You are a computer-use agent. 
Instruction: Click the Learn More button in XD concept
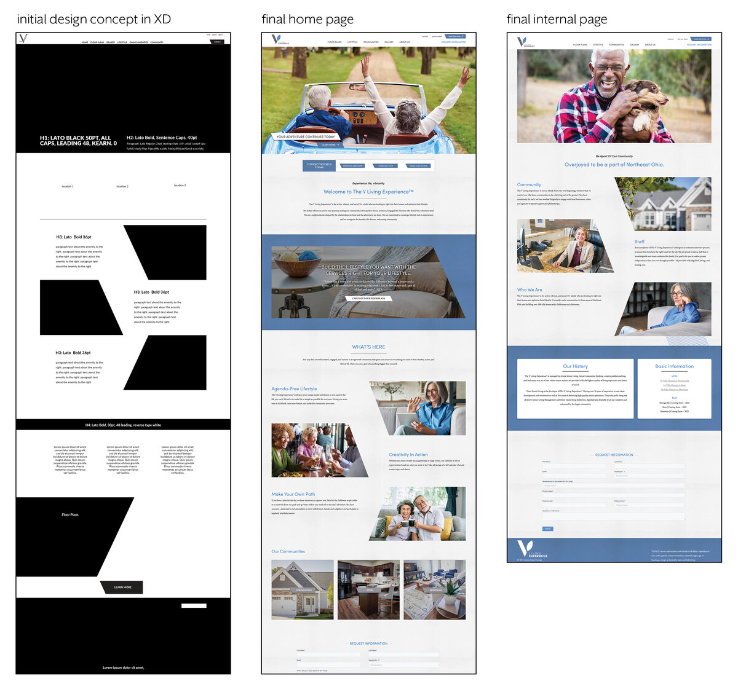pyautogui.click(x=122, y=588)
